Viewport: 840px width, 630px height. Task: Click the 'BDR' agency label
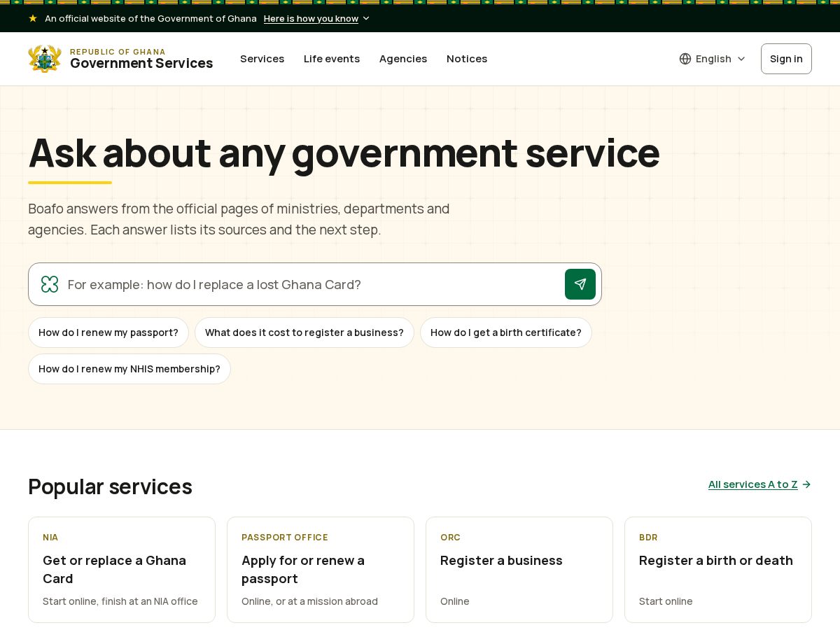coord(648,538)
